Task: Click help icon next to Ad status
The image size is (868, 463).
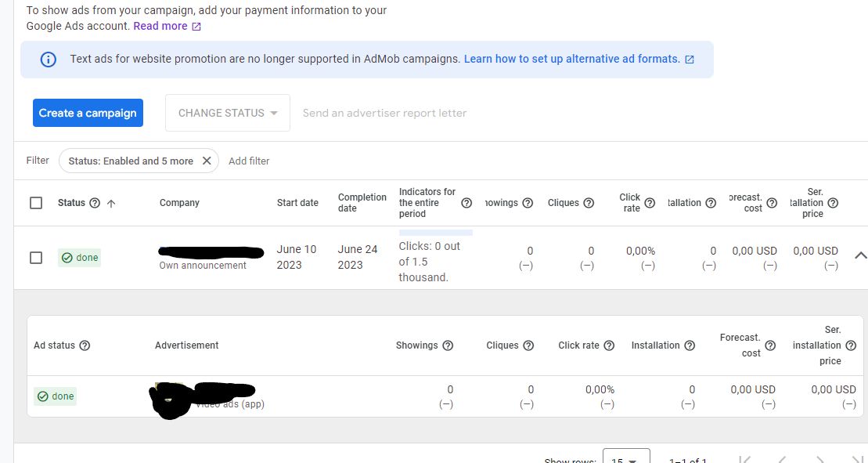Action: point(85,345)
